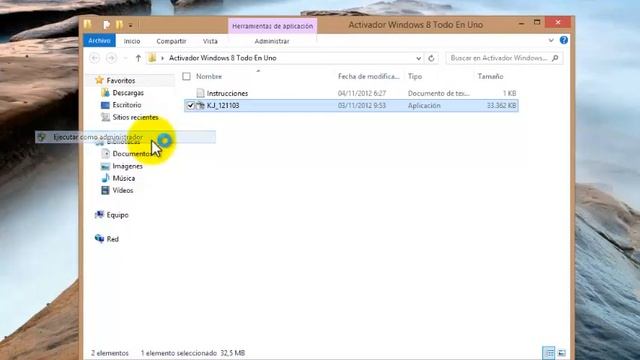
Task: Switch to large icons view button
Action: (562, 353)
